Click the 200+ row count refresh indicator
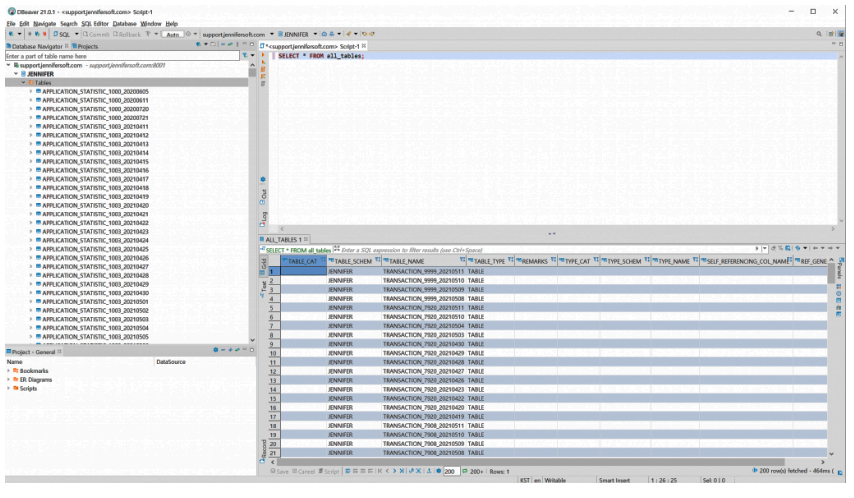The height and width of the screenshot is (498, 854). 473,471
